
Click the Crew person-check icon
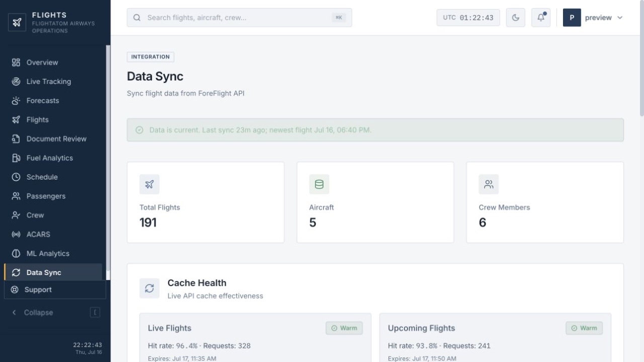(16, 215)
